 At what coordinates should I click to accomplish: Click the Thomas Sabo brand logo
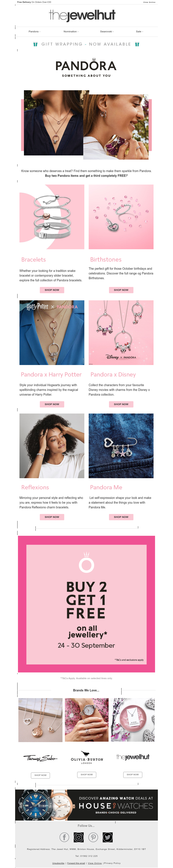click(40, 758)
